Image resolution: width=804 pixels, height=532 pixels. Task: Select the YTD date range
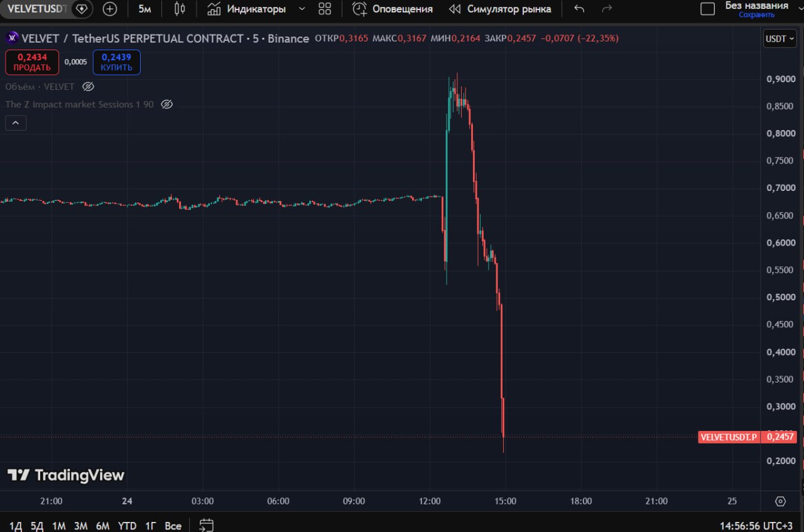128,526
